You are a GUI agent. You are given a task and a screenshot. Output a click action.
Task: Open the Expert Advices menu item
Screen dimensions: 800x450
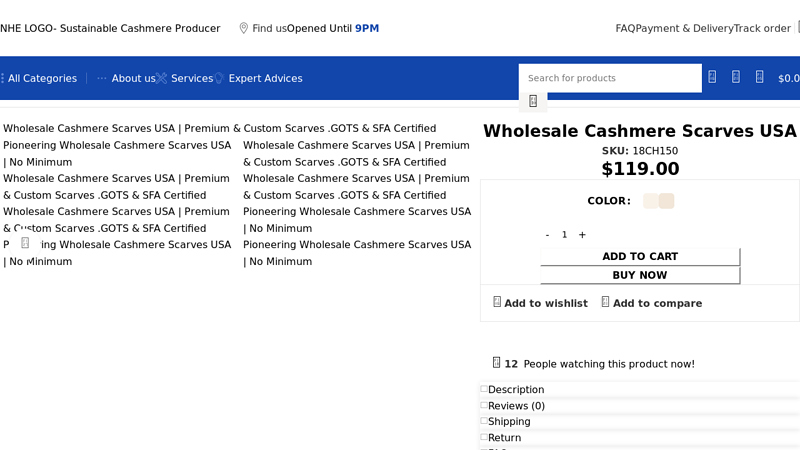(x=265, y=78)
